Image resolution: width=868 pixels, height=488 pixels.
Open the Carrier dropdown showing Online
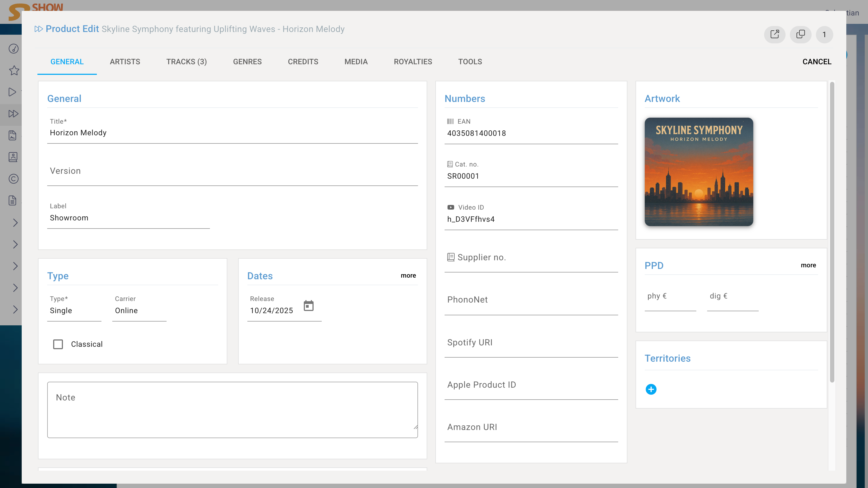139,310
